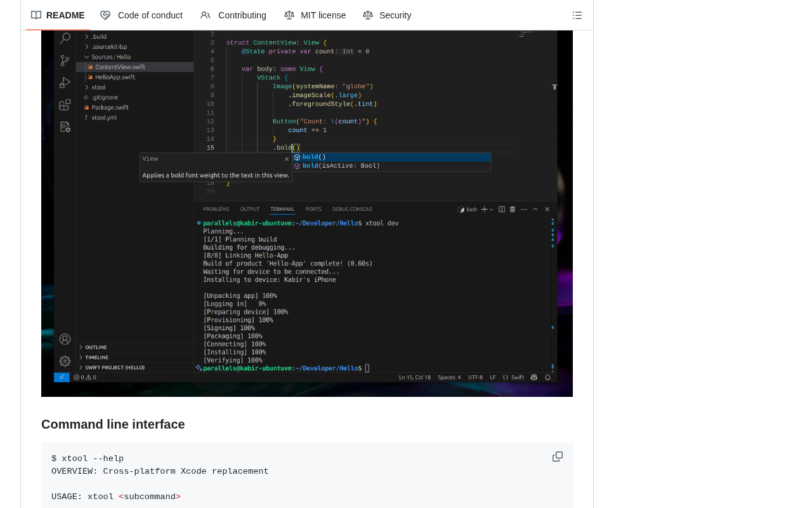812x508 pixels.
Task: Open Extensions in the VS Code activity bar
Action: [65, 105]
